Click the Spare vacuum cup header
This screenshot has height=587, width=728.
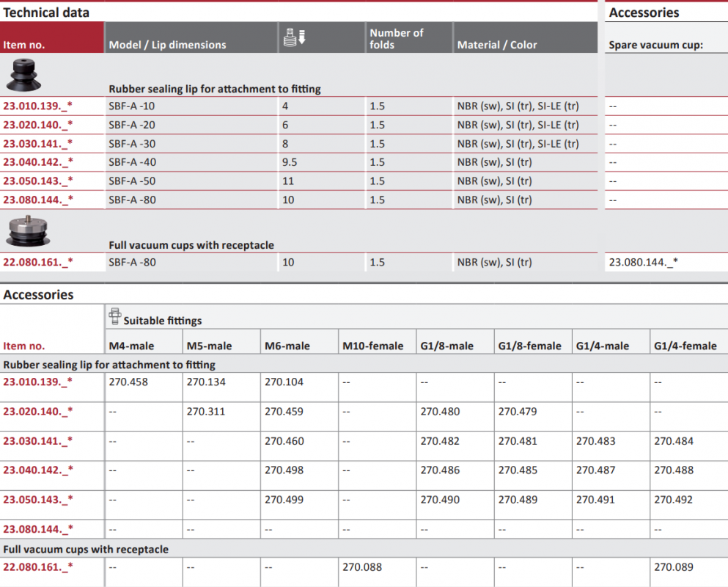click(x=655, y=45)
